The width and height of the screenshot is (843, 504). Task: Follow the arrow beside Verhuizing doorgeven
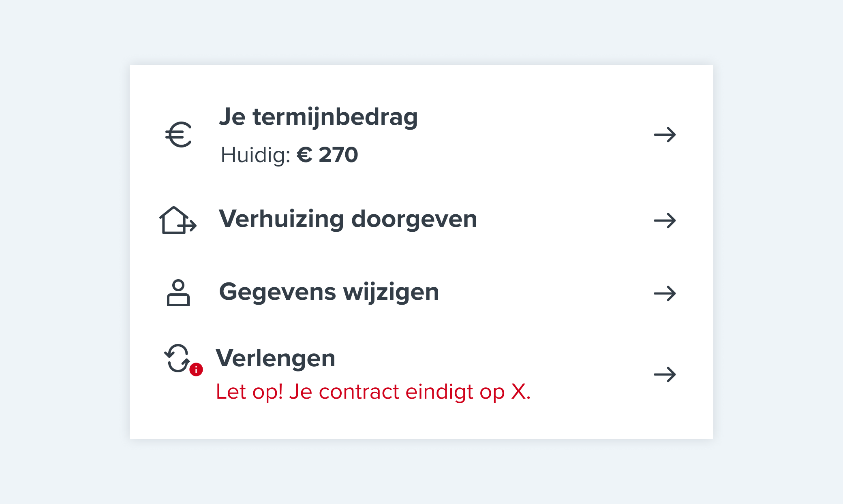click(665, 221)
